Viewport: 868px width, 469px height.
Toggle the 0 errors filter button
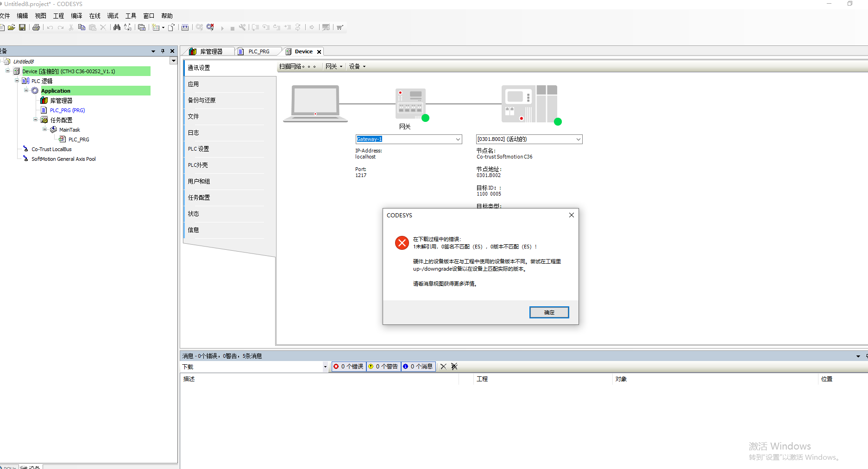[349, 367]
